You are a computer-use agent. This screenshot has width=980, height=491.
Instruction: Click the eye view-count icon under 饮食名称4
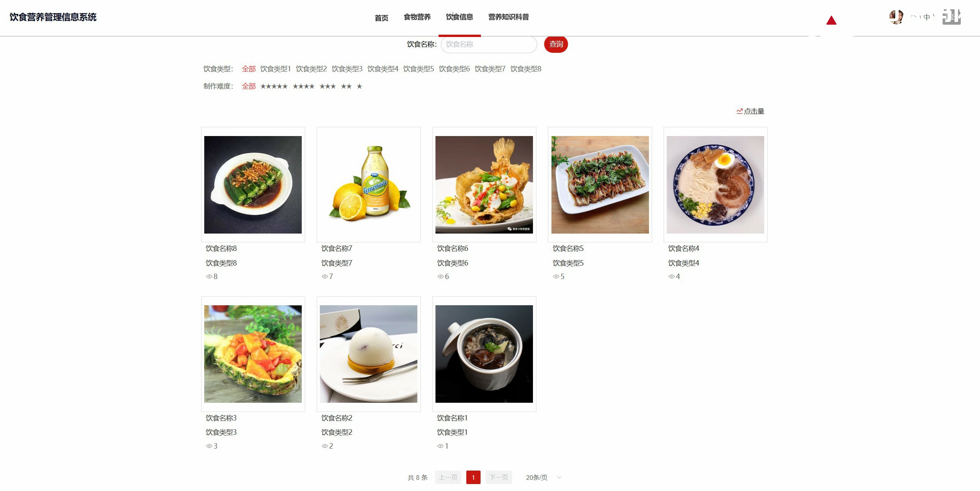[672, 276]
